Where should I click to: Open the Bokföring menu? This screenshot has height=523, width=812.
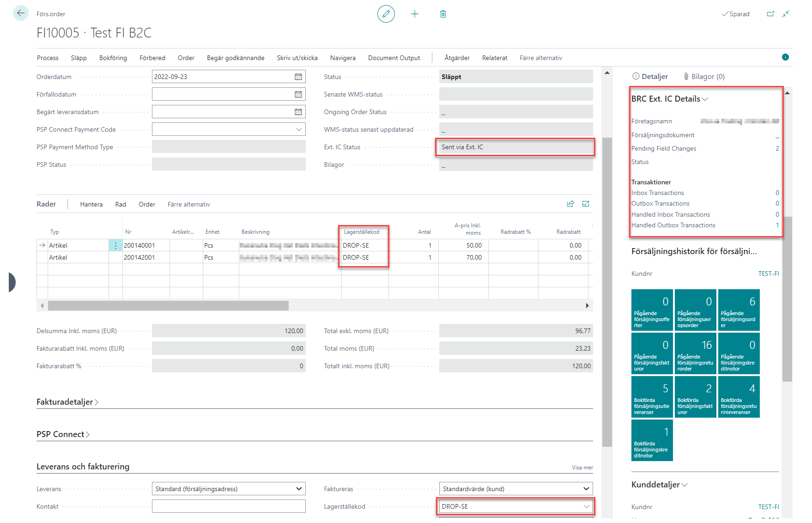113,58
